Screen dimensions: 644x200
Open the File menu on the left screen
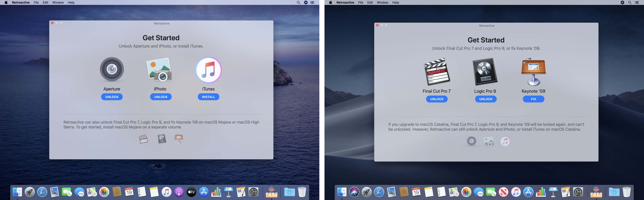(x=36, y=2)
